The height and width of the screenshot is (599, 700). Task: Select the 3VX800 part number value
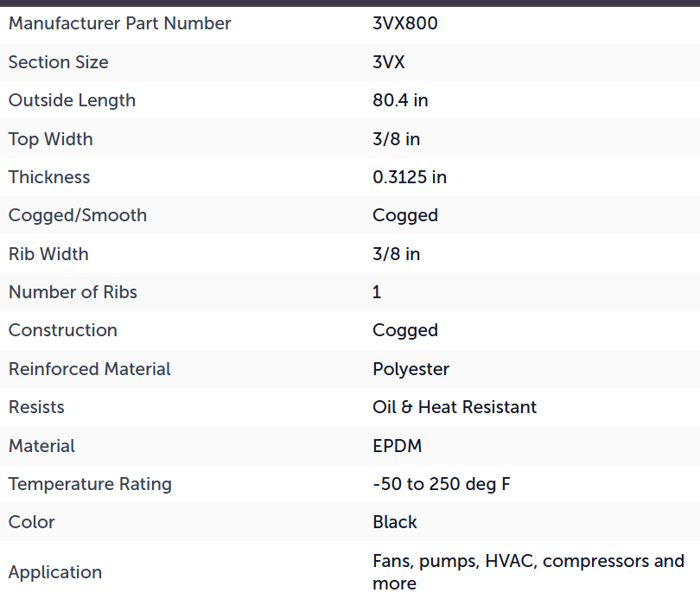[405, 23]
